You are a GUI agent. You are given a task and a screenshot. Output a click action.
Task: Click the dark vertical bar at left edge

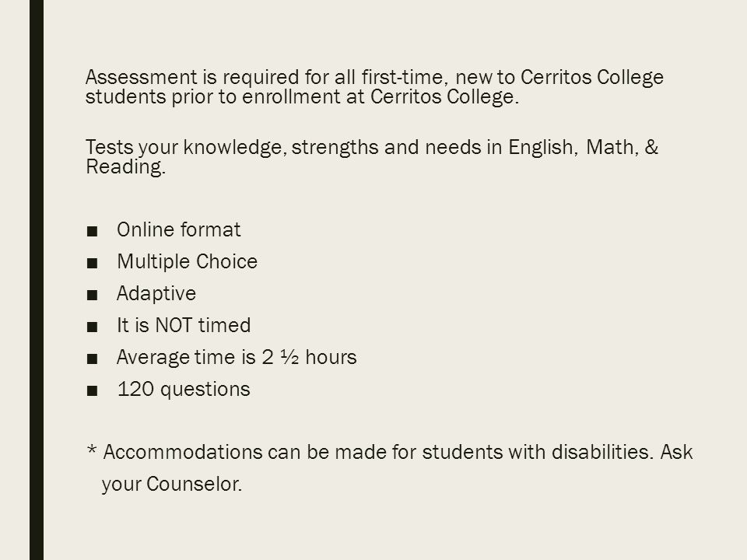click(37, 280)
